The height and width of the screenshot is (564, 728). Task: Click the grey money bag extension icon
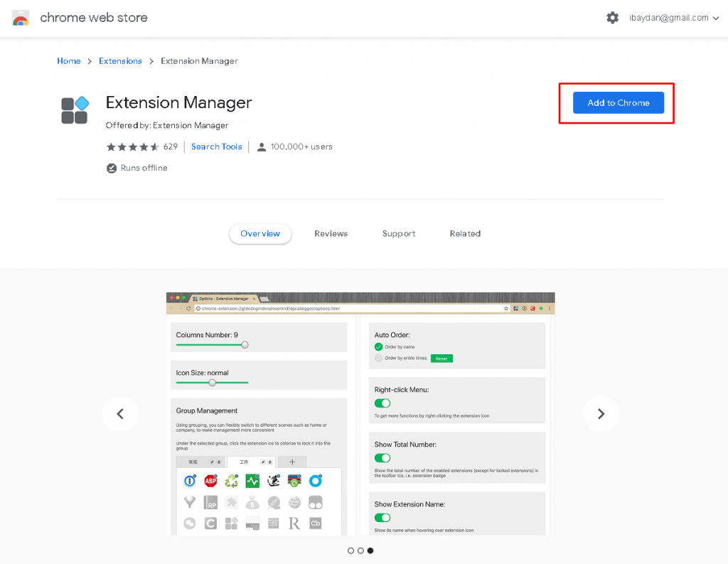pyautogui.click(x=252, y=502)
